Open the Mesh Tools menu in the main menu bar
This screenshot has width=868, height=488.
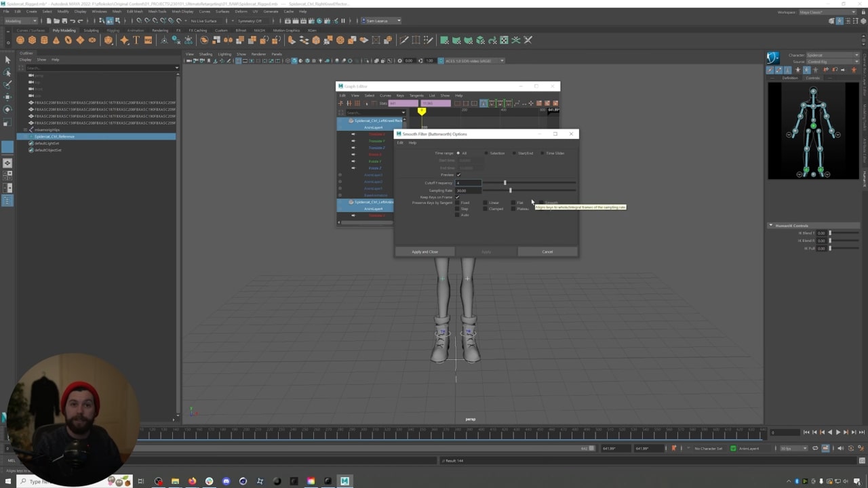tap(157, 12)
